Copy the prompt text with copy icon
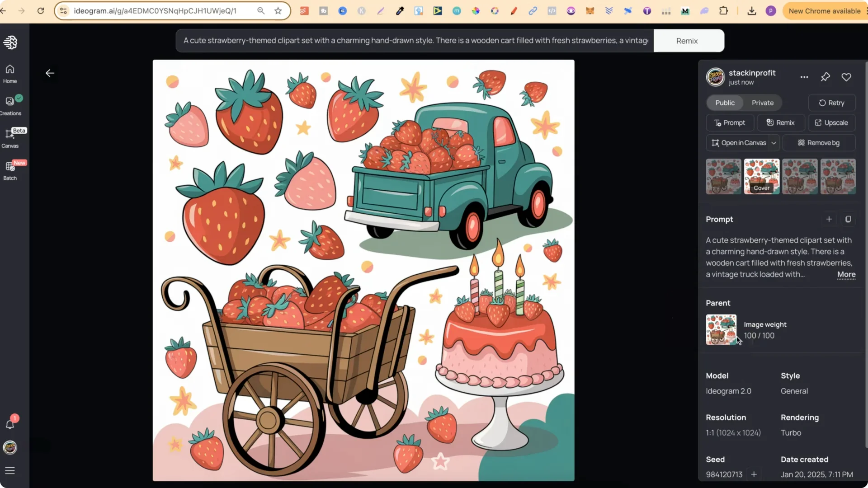 (x=848, y=219)
